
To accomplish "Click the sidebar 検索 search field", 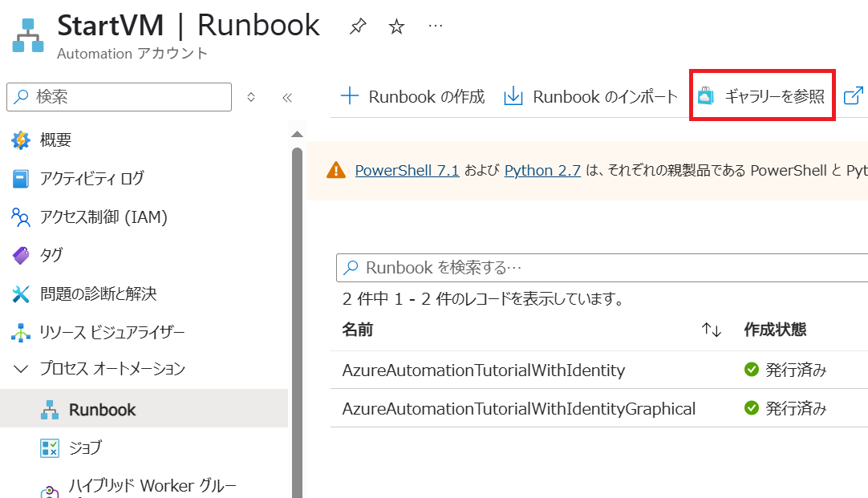I will point(119,97).
